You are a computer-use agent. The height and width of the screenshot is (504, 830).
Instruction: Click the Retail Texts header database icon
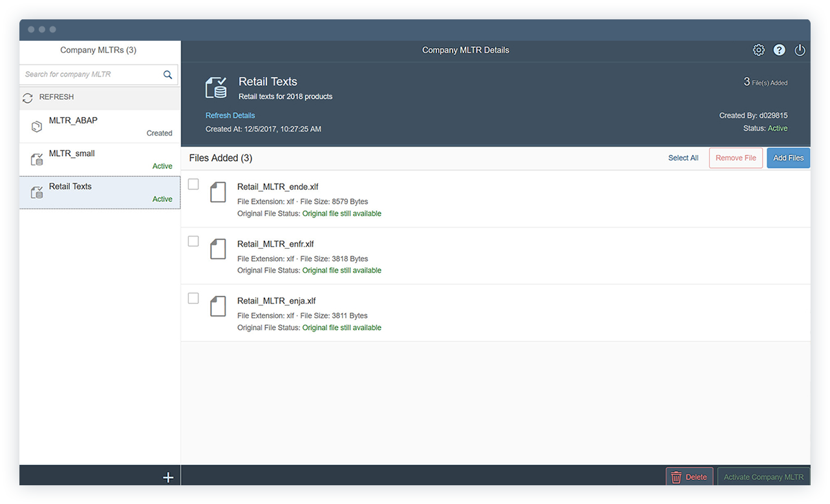click(x=216, y=88)
